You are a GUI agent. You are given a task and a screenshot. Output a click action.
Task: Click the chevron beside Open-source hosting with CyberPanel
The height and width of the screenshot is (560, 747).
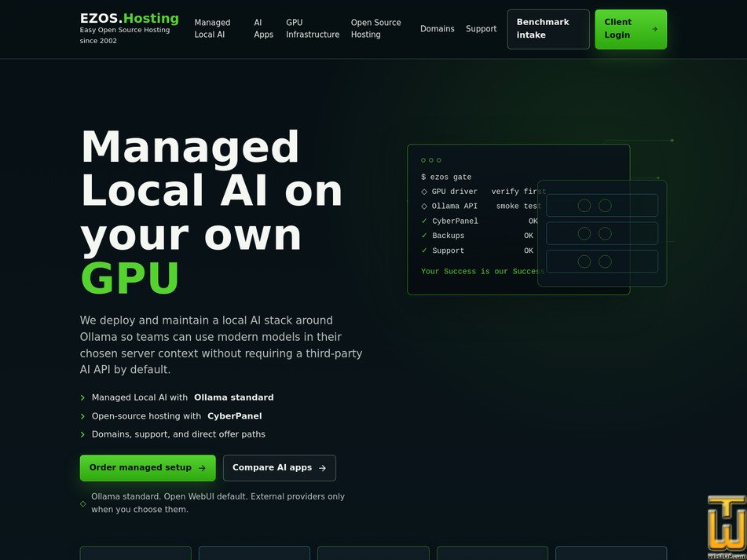pyautogui.click(x=83, y=416)
